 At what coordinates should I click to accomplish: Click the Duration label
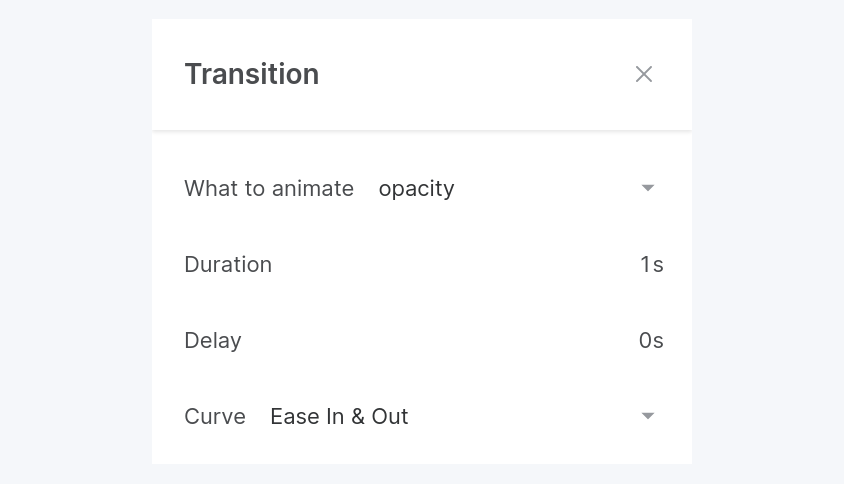pyautogui.click(x=228, y=265)
